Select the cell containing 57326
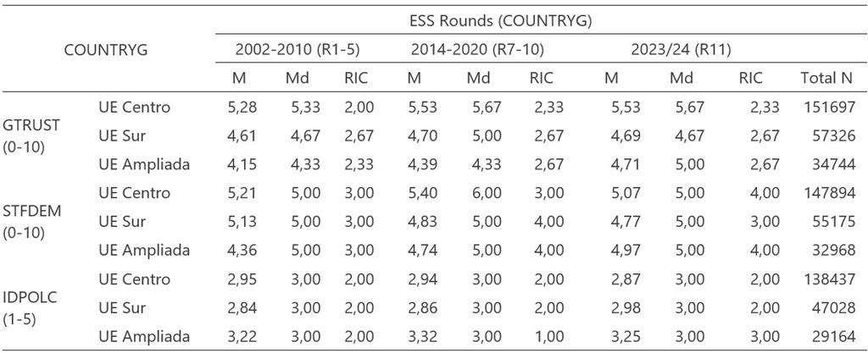 pyautogui.click(x=831, y=136)
